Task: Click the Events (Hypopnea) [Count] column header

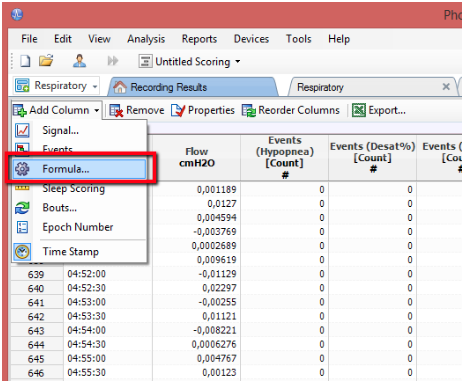Action: click(285, 157)
